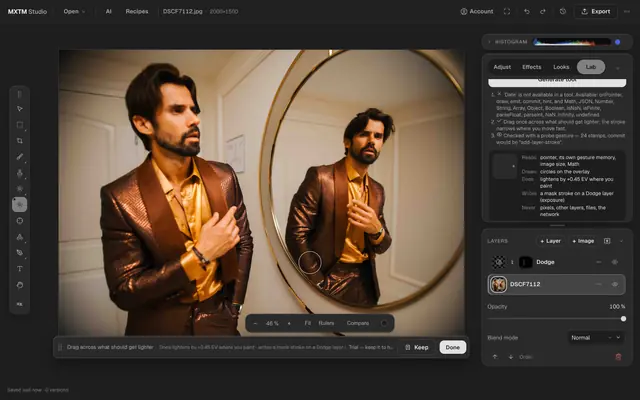The height and width of the screenshot is (400, 640).
Task: Toggle Compare view
Action: pos(358,323)
